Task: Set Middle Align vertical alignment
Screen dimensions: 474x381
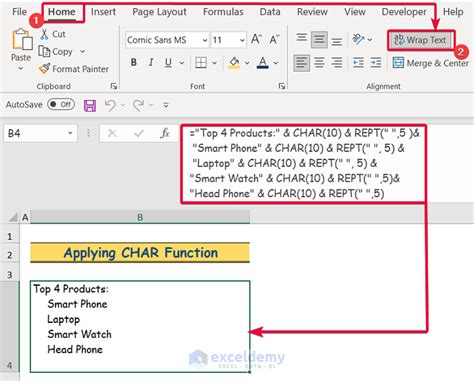Action: (x=319, y=40)
